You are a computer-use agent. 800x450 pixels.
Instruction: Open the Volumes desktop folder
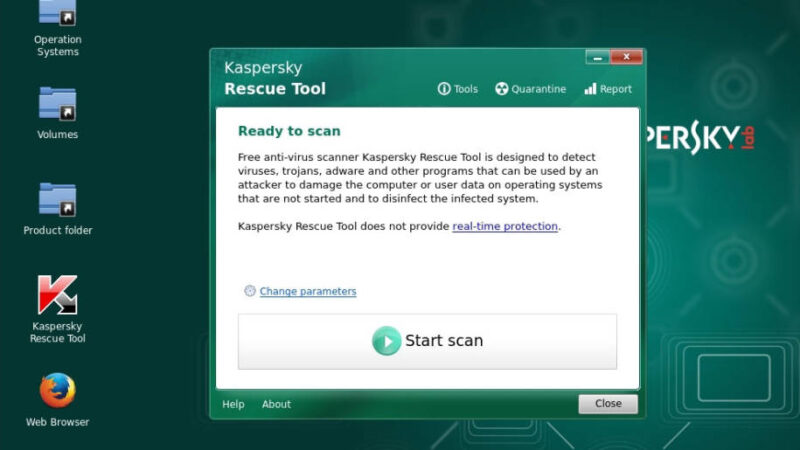pyautogui.click(x=57, y=105)
